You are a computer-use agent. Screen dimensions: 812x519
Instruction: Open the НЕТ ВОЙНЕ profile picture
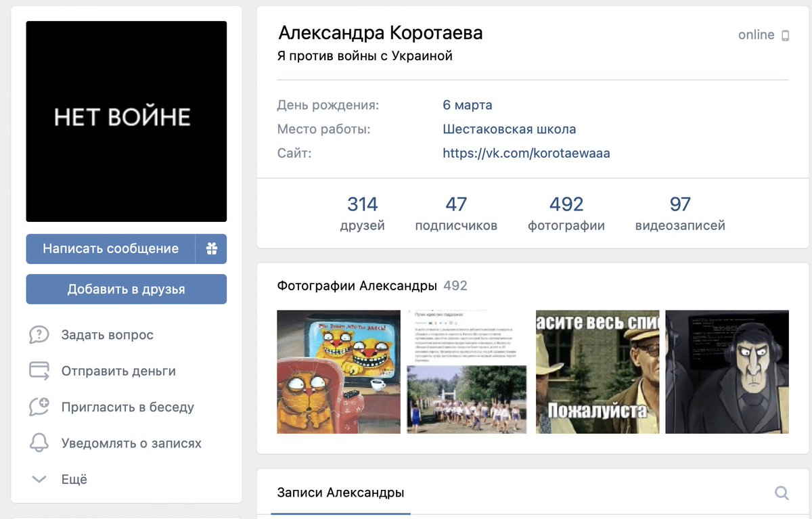pos(127,121)
